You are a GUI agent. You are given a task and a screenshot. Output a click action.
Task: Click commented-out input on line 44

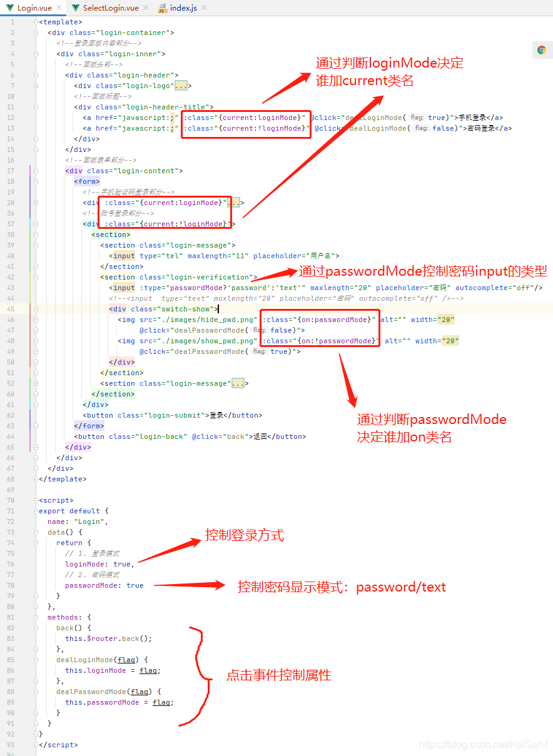287,298
